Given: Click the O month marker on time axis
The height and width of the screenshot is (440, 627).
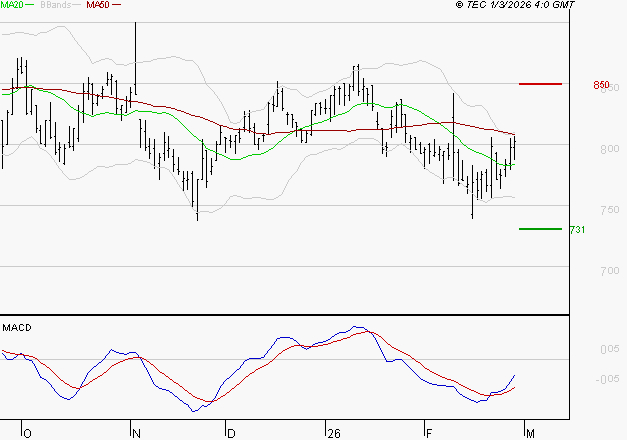Looking at the screenshot, I should [x=27, y=434].
